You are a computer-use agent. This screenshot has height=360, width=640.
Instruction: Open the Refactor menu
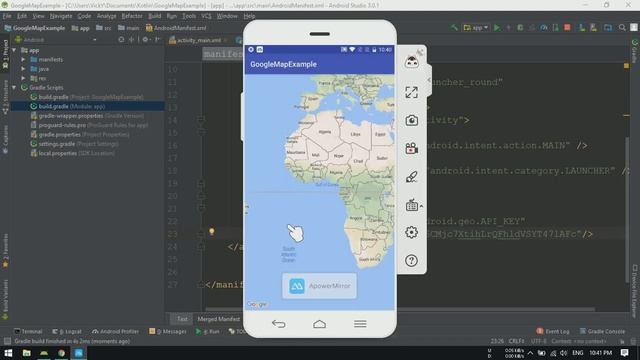click(x=132, y=16)
